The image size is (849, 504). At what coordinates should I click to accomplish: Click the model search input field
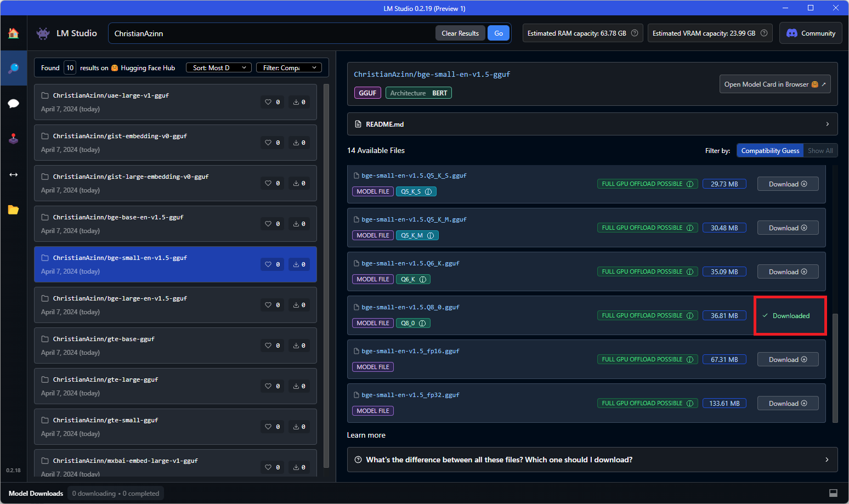[271, 33]
